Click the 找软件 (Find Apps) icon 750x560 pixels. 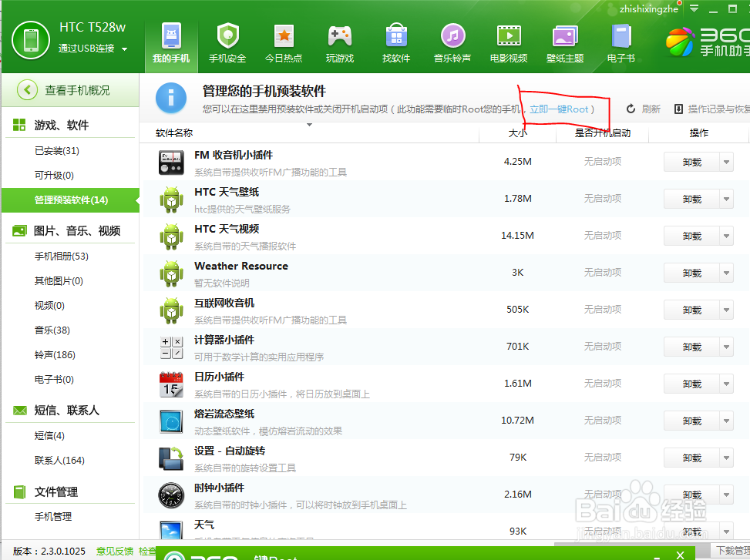(x=395, y=40)
